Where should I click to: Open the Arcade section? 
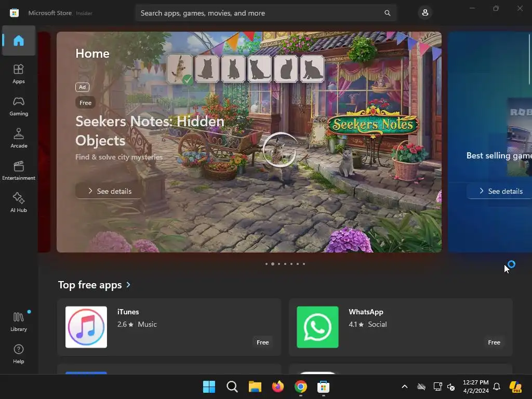(19, 138)
